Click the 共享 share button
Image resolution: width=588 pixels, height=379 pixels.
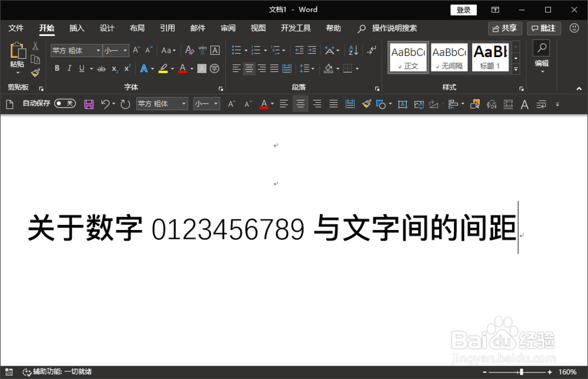coord(505,28)
